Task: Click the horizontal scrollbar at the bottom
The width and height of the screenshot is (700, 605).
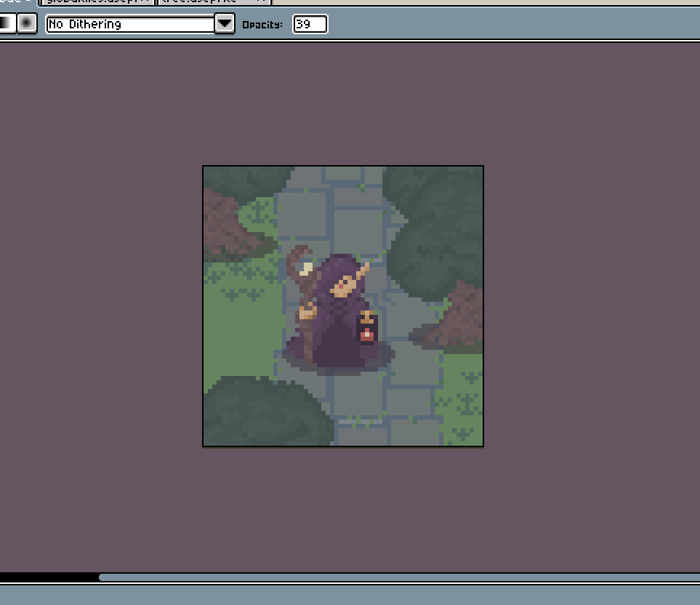Action: pos(399,577)
